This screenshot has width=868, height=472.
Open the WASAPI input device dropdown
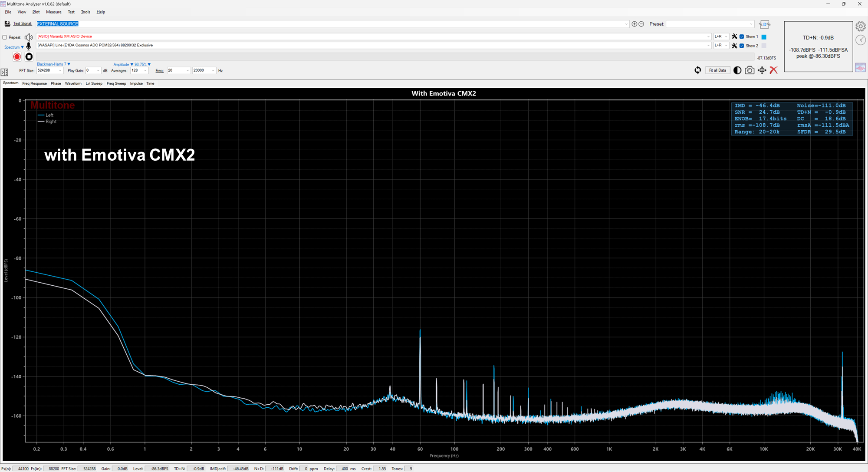tap(709, 45)
